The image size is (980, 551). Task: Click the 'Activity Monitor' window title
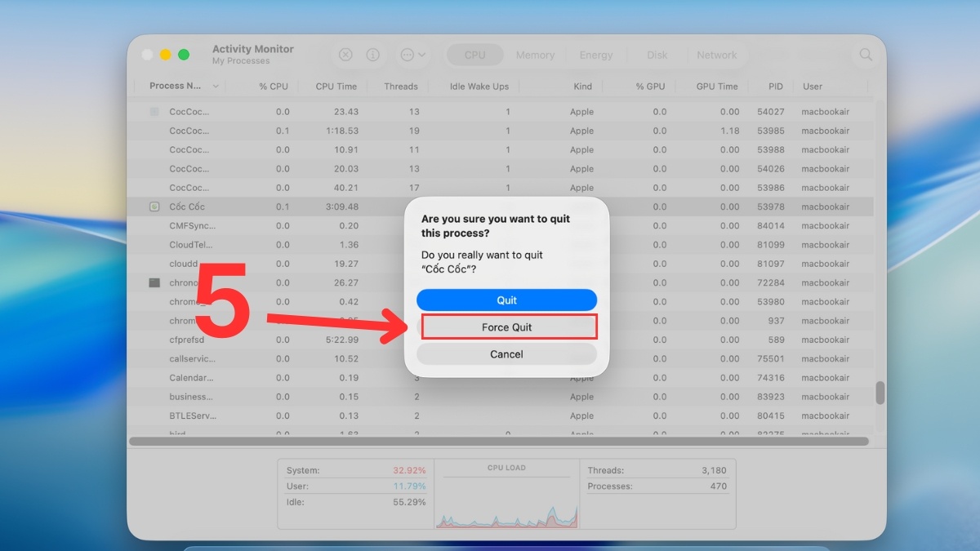point(252,49)
